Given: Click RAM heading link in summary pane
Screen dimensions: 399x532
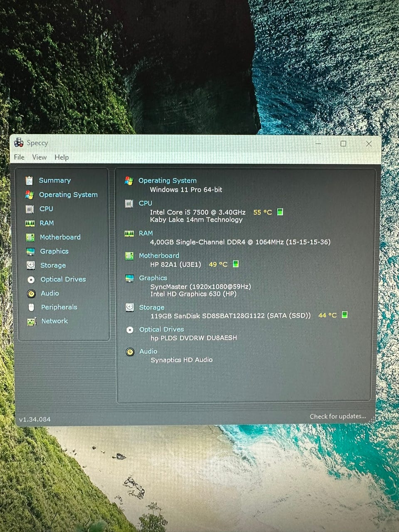Looking at the screenshot, I should [x=146, y=233].
